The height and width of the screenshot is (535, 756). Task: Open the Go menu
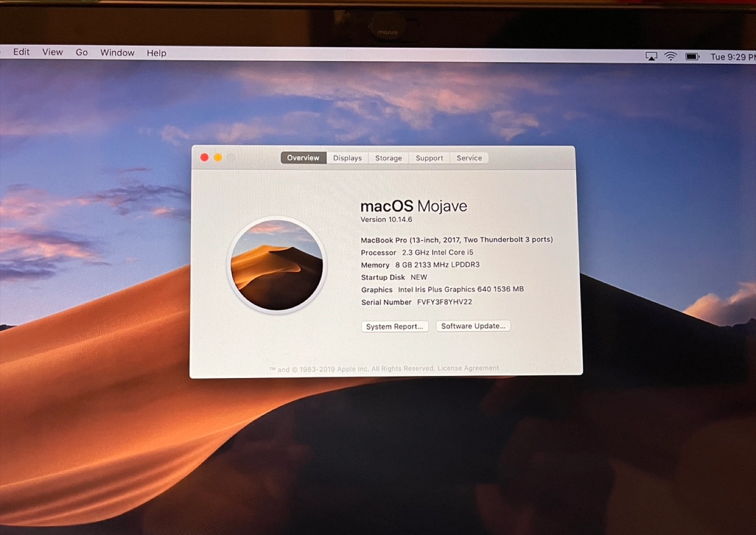point(81,52)
